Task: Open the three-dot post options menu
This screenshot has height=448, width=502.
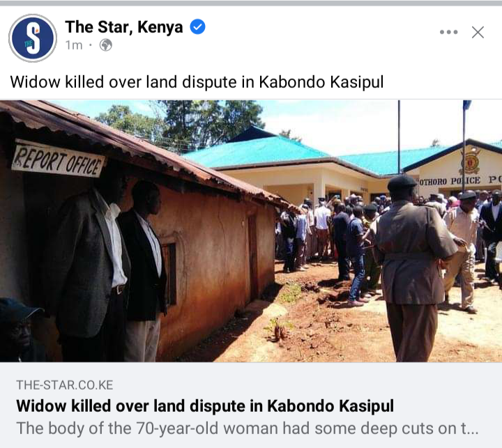Action: tap(448, 32)
